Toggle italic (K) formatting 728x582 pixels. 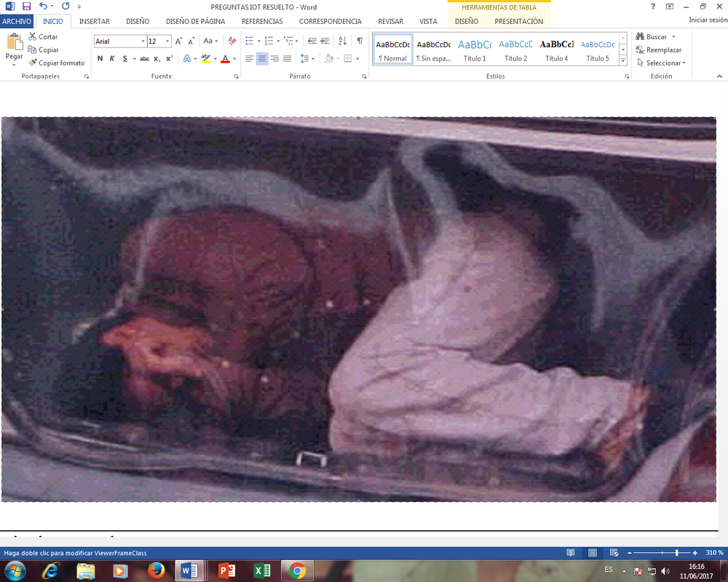pyautogui.click(x=112, y=58)
